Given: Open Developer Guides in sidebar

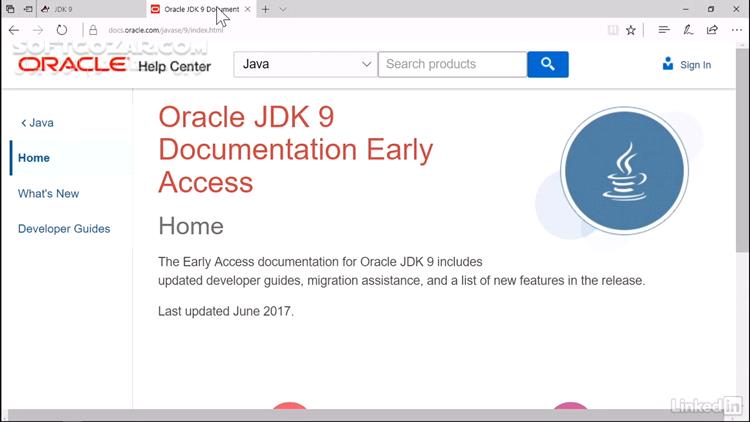Looking at the screenshot, I should [64, 229].
